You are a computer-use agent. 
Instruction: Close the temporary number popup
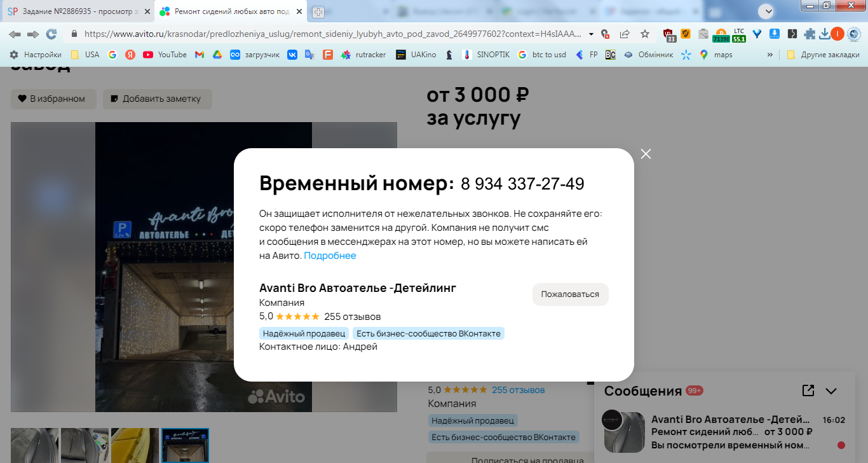click(646, 154)
